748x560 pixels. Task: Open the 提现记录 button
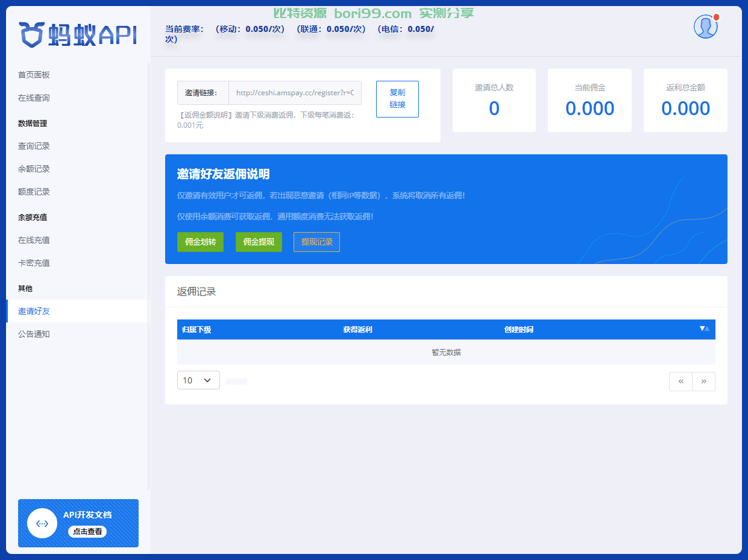tap(316, 242)
